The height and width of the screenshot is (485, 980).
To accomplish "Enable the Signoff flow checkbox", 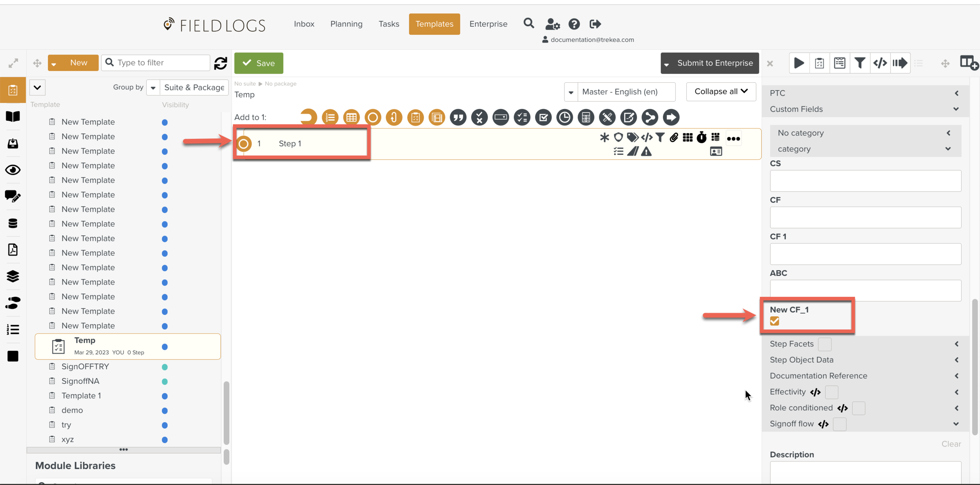I will (x=840, y=424).
